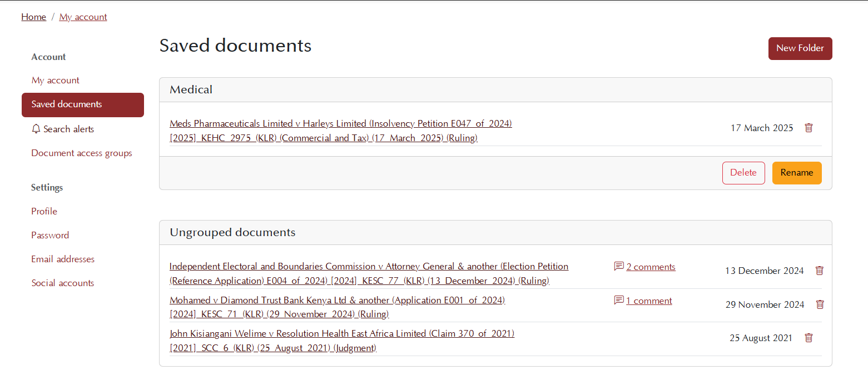
Task: Trash the John Kisiangani Welime document
Action: (x=809, y=337)
